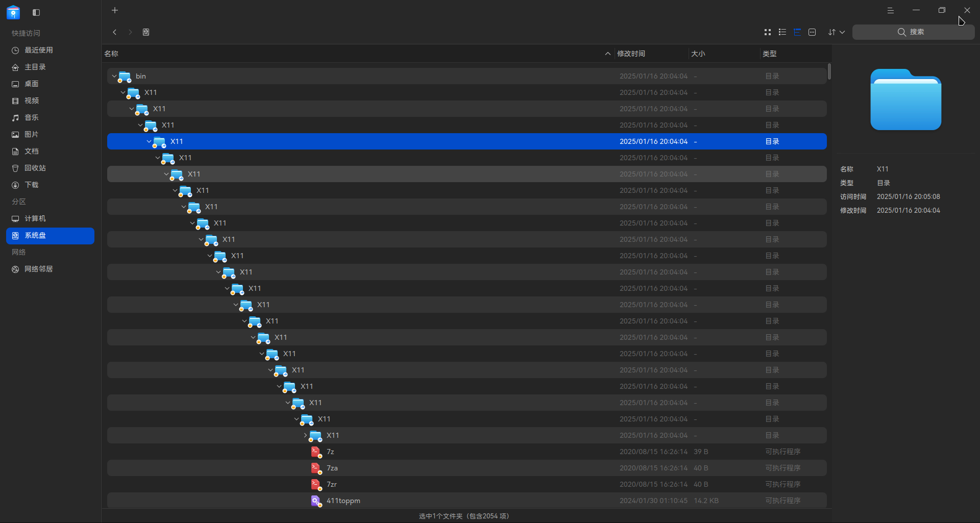The height and width of the screenshot is (523, 980).
Task: Click the large folder preview thumbnail
Action: click(x=906, y=99)
